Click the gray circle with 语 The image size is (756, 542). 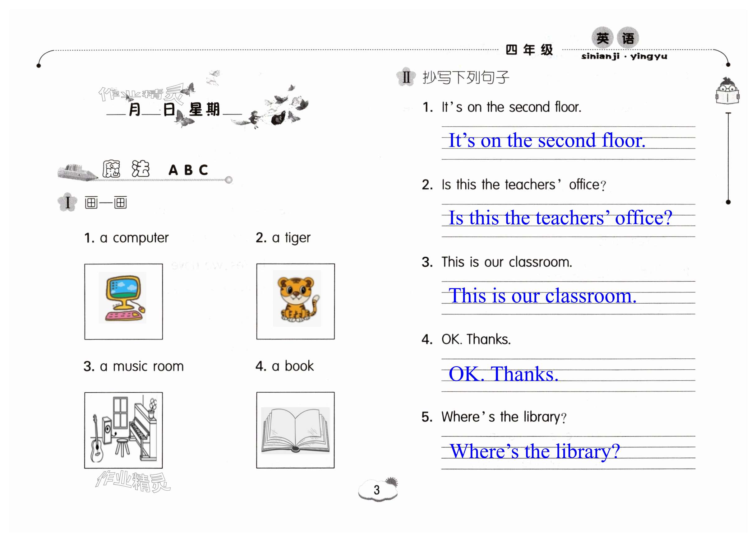628,38
